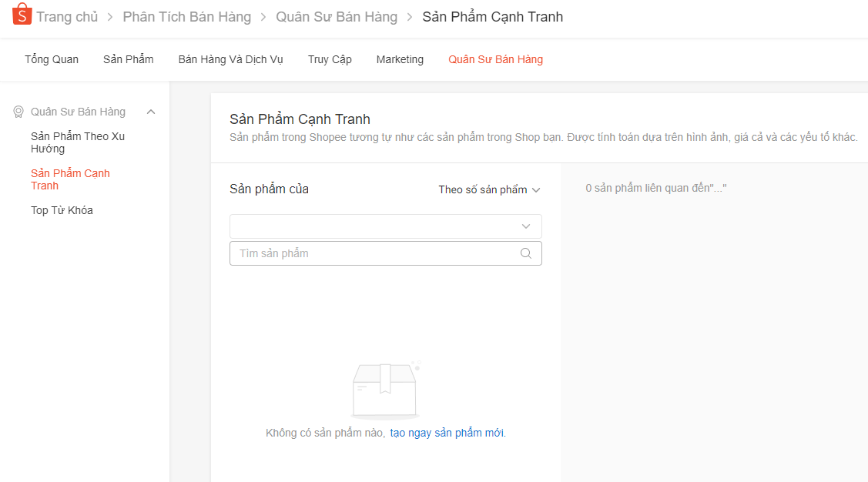Focus the Tìm sản phẩm search field
This screenshot has width=868, height=482.
point(374,253)
